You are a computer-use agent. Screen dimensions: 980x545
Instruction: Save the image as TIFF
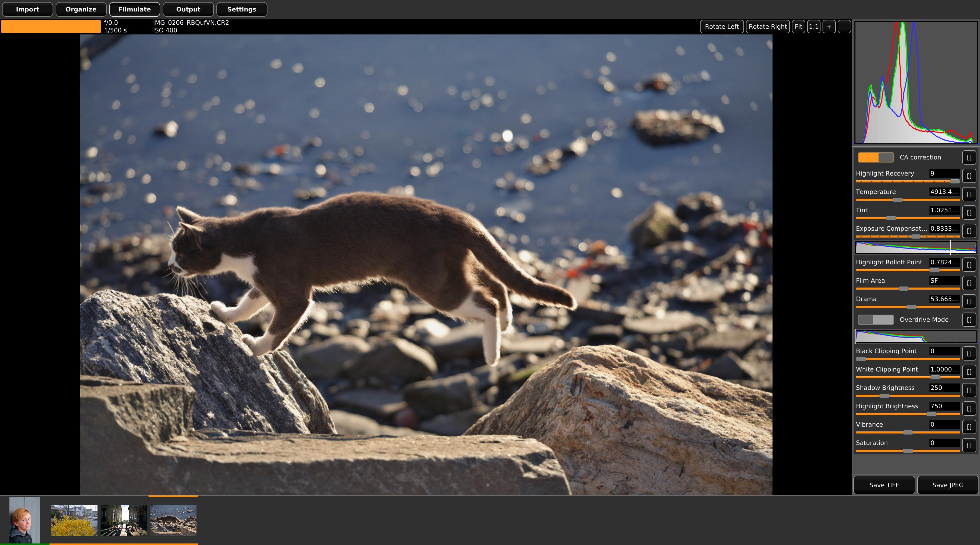[x=884, y=485]
